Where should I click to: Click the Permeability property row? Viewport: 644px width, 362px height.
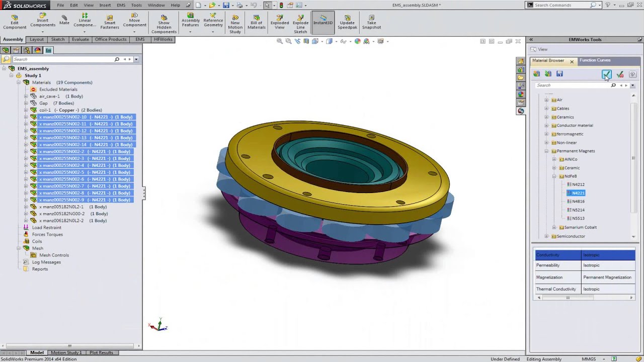point(585,265)
